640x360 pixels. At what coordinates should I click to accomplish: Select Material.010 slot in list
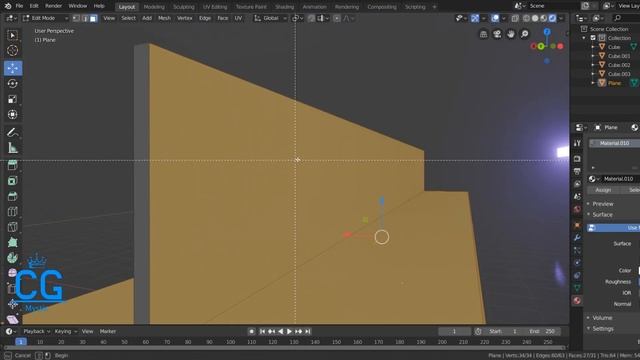[x=614, y=143]
